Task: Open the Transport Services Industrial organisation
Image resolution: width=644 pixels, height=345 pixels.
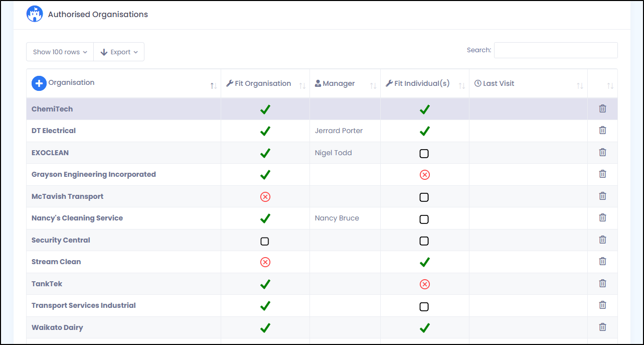Action: (84, 305)
